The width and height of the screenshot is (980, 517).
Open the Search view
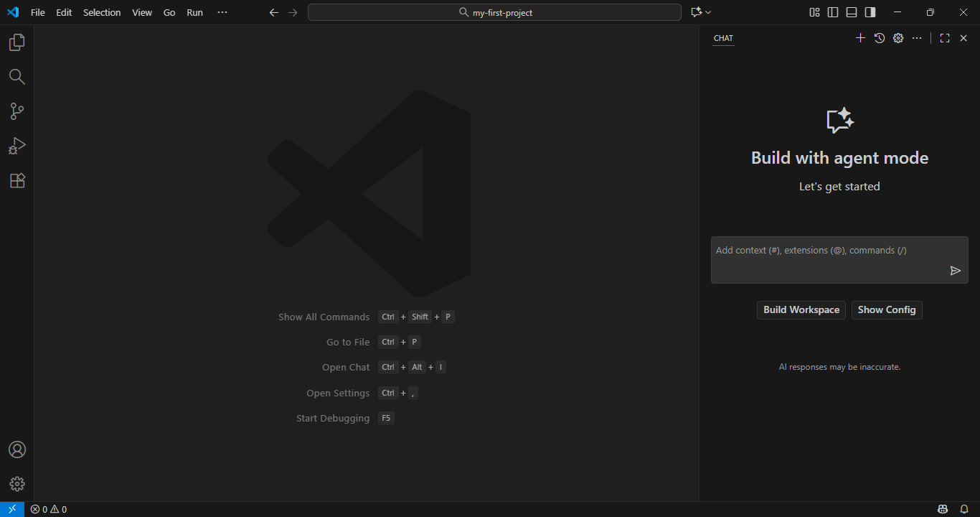click(x=17, y=76)
